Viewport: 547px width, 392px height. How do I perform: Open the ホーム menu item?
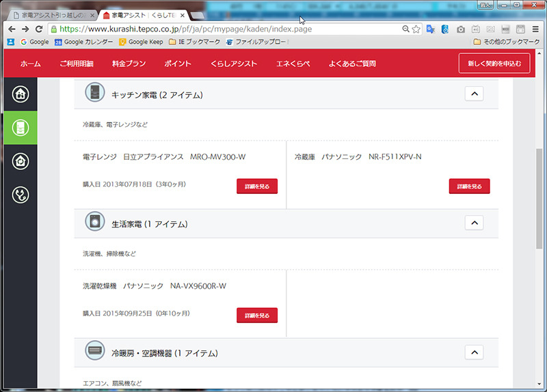[x=30, y=64]
